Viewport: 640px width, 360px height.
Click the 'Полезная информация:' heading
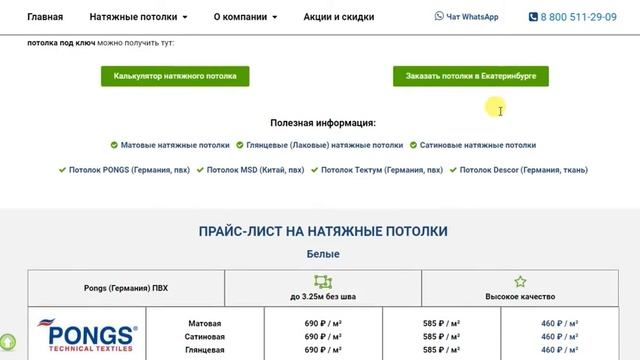click(323, 123)
